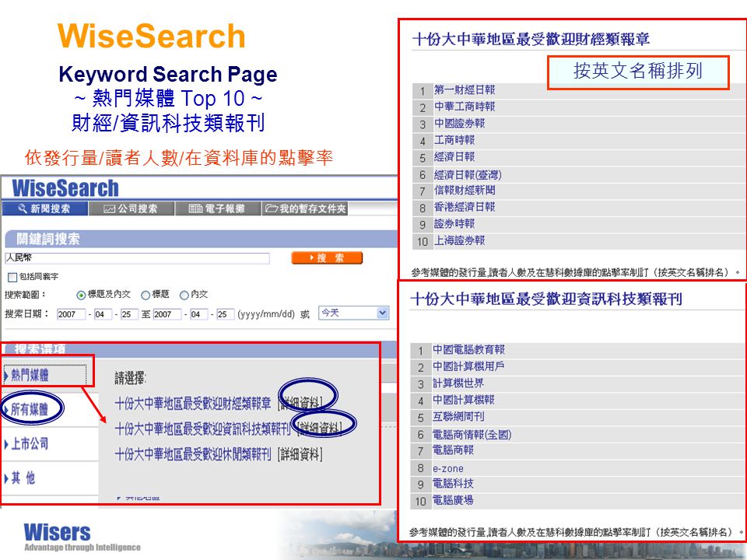Click the end year field 2007
The width and height of the screenshot is (747, 560).
click(x=167, y=314)
